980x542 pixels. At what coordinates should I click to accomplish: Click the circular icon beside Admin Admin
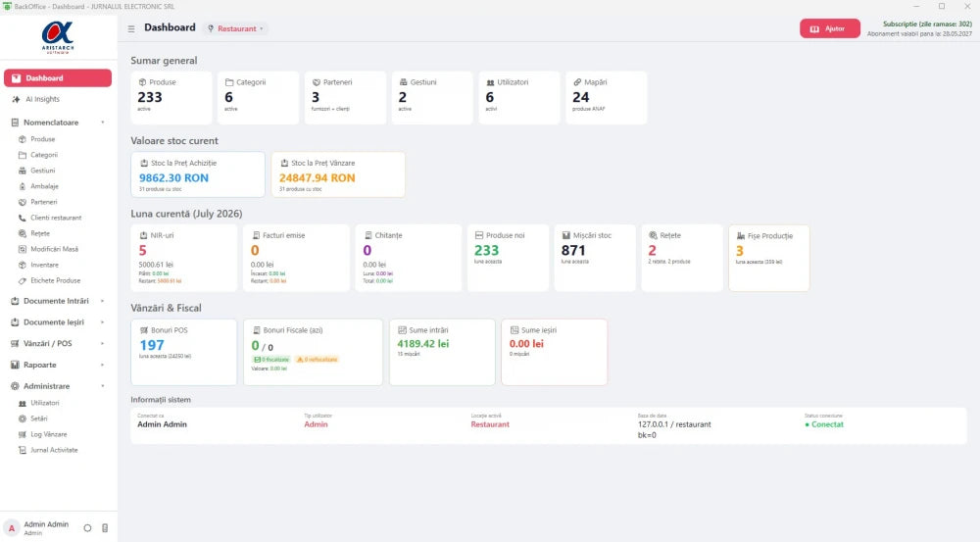[x=87, y=528]
